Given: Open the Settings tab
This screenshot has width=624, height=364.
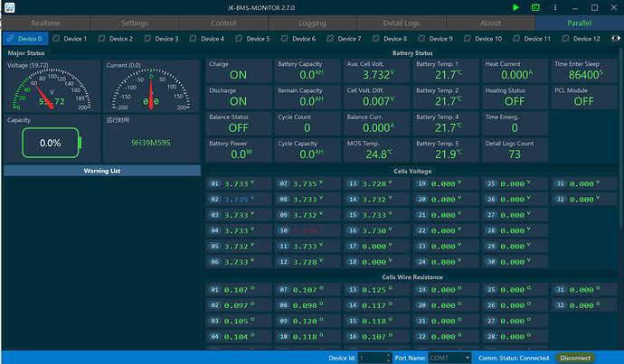Looking at the screenshot, I should (135, 23).
